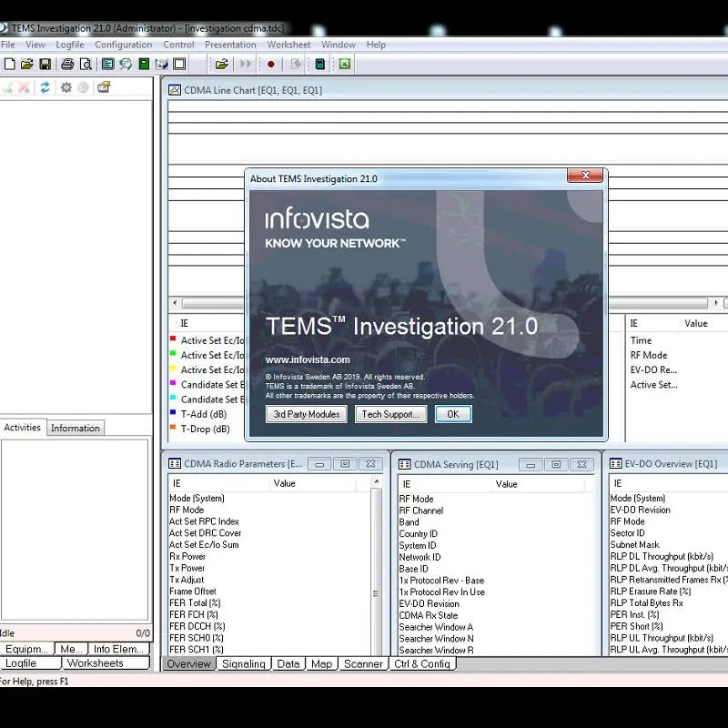Click the Open Logfile folder icon
Image resolution: width=728 pixels, height=728 pixels.
tap(221, 64)
